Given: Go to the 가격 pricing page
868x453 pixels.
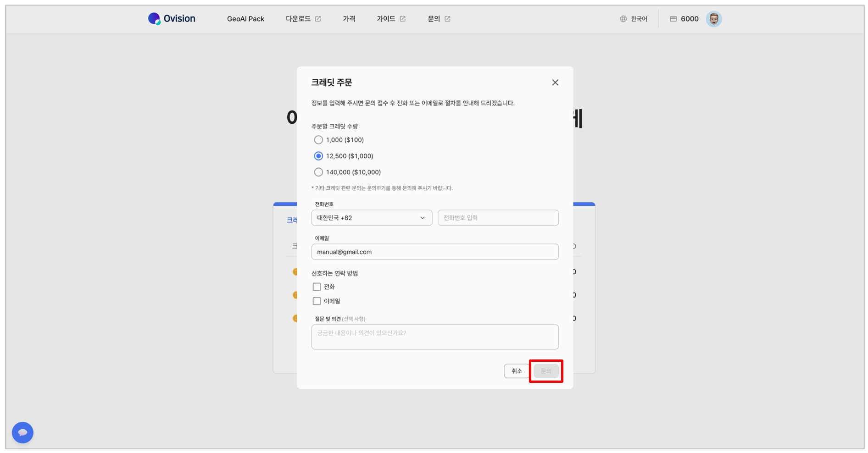Looking at the screenshot, I should coord(349,19).
